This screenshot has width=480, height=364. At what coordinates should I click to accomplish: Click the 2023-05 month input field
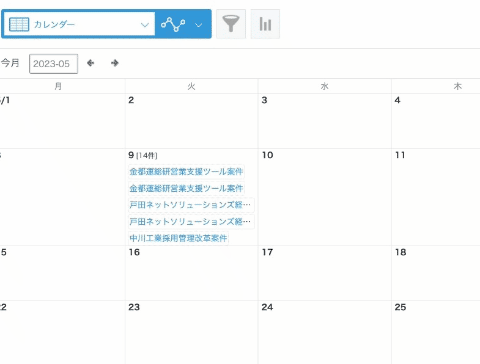(53, 64)
